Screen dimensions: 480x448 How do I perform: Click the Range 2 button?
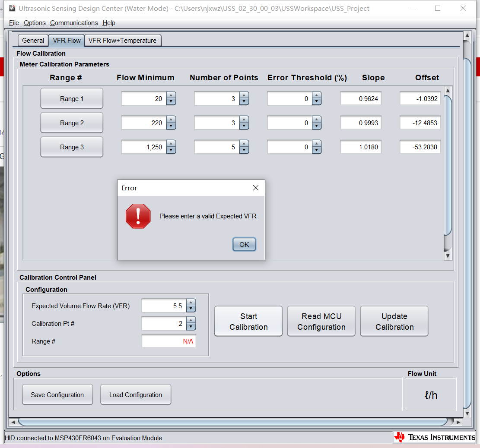click(72, 123)
